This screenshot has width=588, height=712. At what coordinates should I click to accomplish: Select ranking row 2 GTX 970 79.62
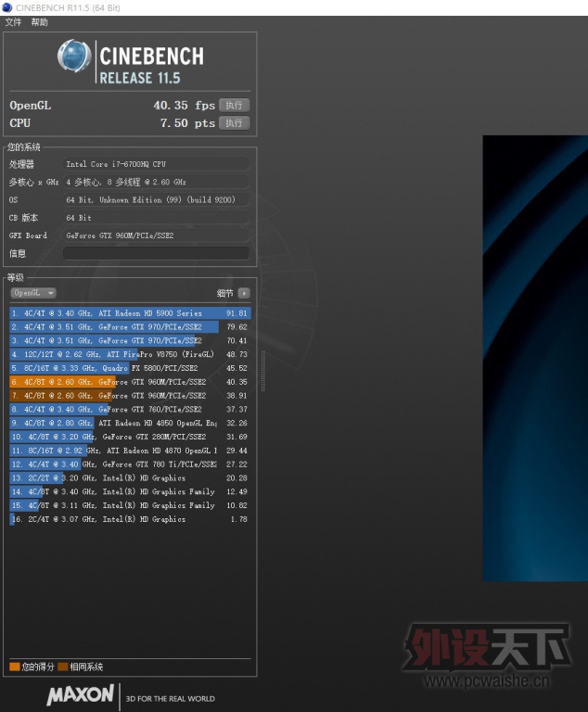point(130,327)
